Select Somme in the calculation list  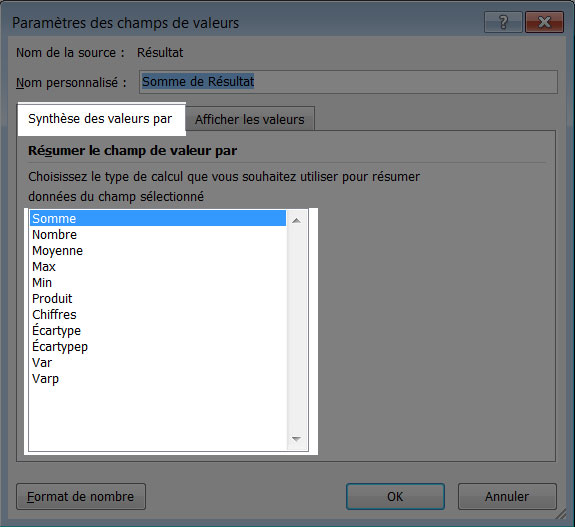tap(158, 218)
